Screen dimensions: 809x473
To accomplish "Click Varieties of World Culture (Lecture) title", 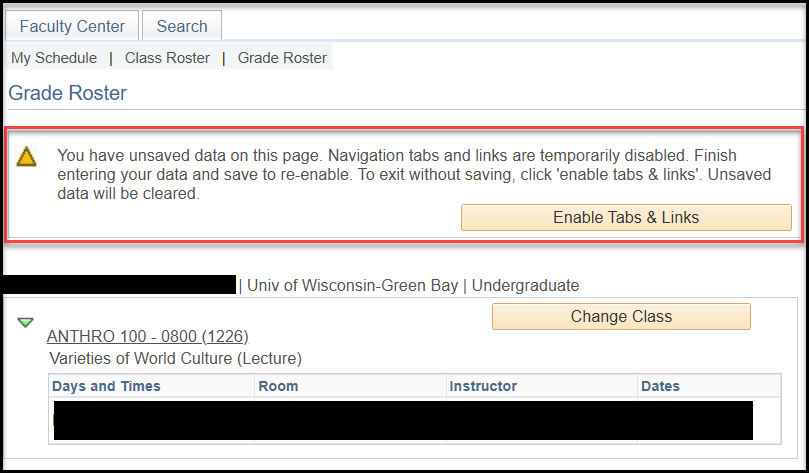I will [175, 358].
